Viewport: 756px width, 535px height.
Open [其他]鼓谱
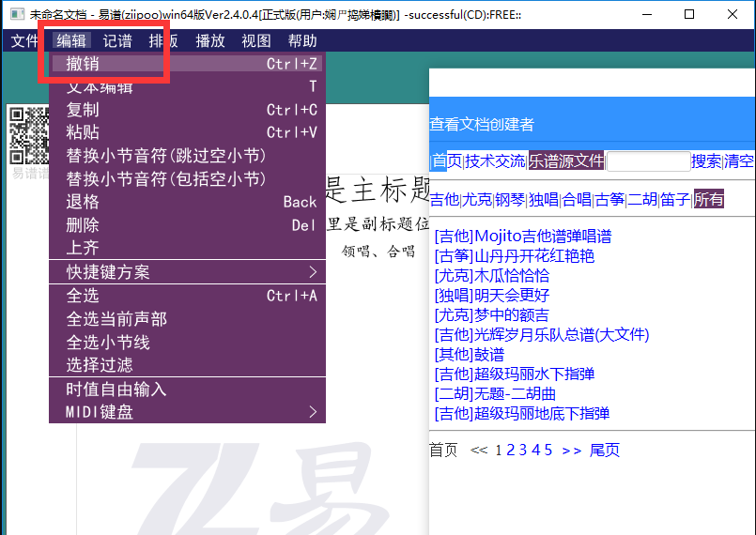click(470, 354)
